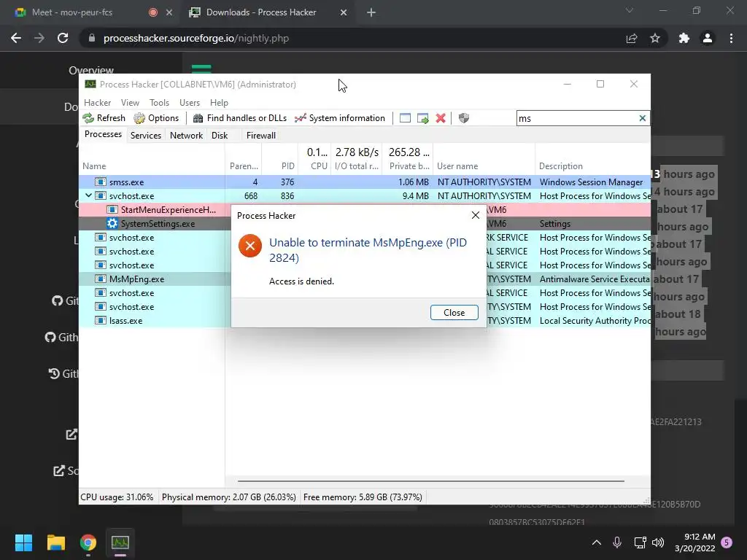This screenshot has width=747, height=560.
Task: Switch to the Services tab
Action: 146,135
